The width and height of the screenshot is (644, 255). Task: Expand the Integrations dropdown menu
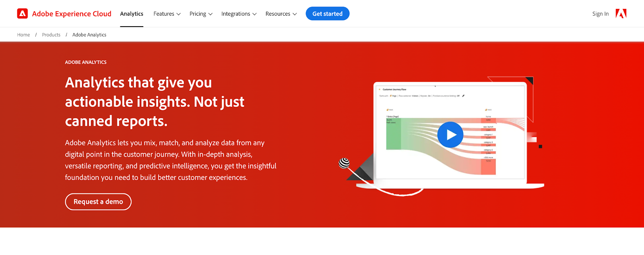pyautogui.click(x=239, y=14)
